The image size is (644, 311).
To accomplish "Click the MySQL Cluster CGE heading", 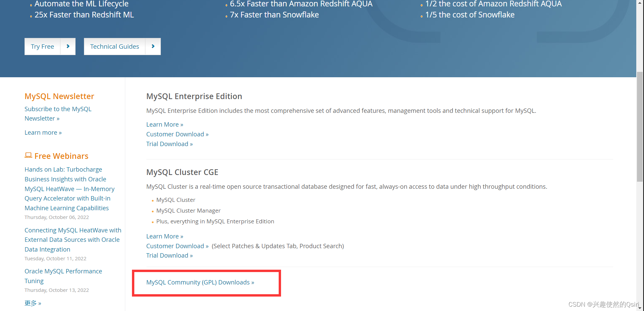I will click(x=182, y=172).
